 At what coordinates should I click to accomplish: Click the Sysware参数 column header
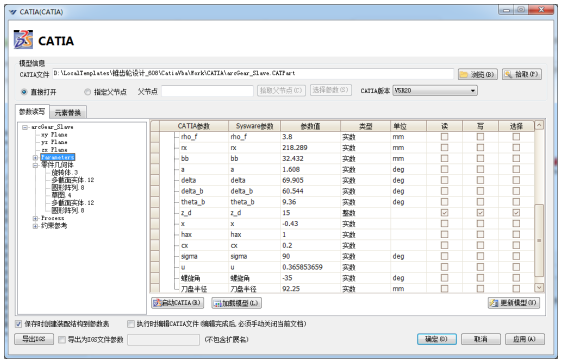point(254,126)
